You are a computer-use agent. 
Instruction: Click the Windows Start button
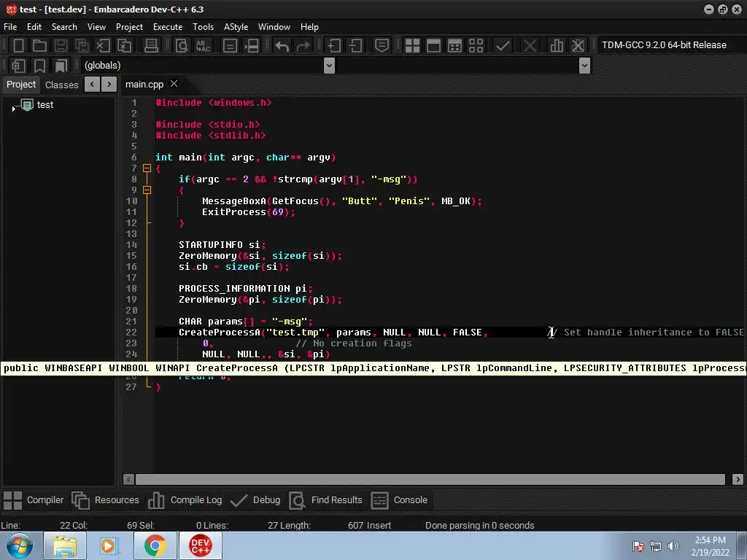[20, 545]
